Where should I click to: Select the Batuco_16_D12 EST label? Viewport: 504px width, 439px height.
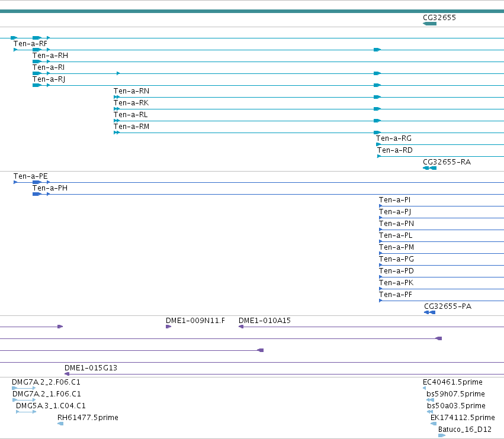coord(465,430)
